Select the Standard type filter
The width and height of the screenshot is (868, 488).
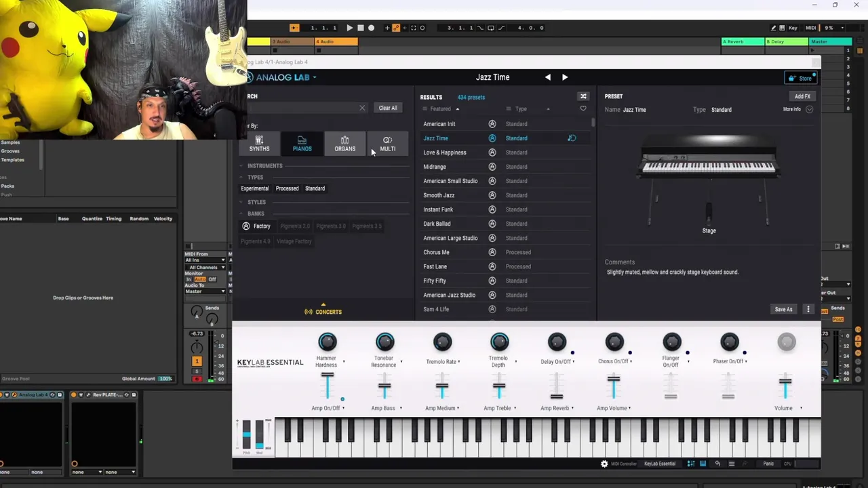(x=315, y=188)
